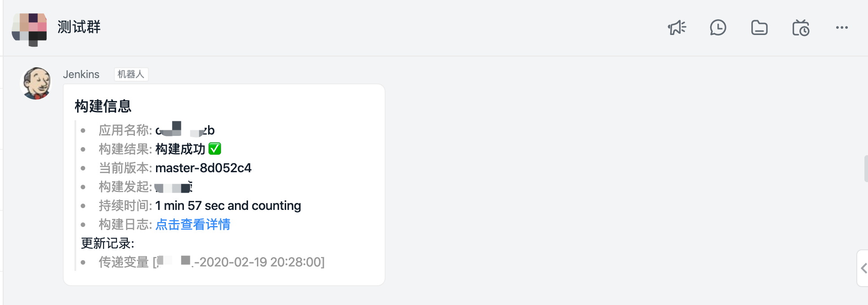Click the Jenkins robot avatar
868x305 pixels.
click(x=36, y=83)
